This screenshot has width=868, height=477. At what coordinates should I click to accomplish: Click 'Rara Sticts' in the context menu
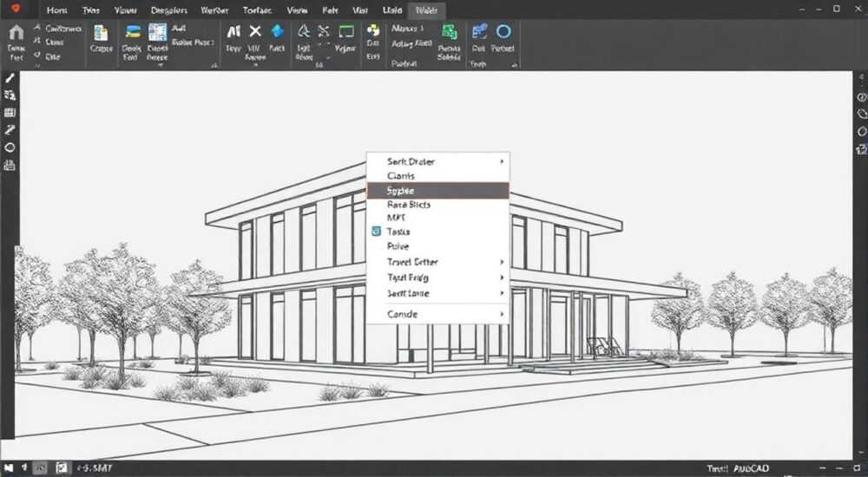point(409,205)
